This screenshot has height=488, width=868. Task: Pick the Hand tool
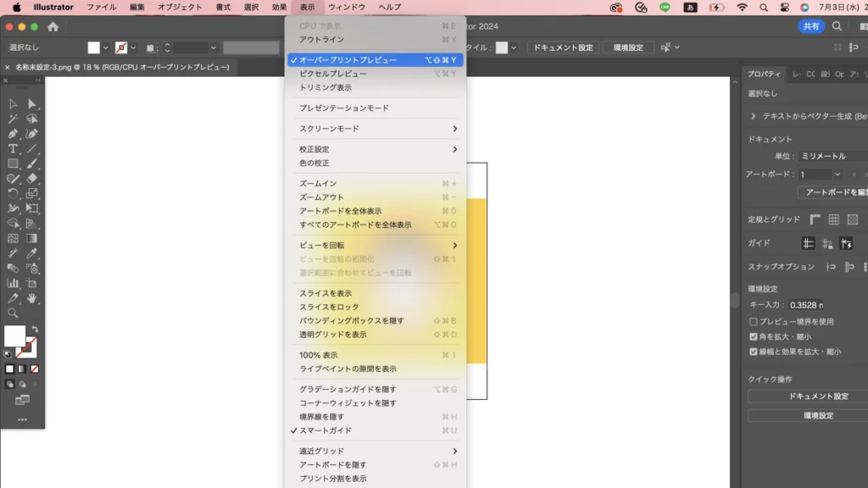tap(32, 298)
